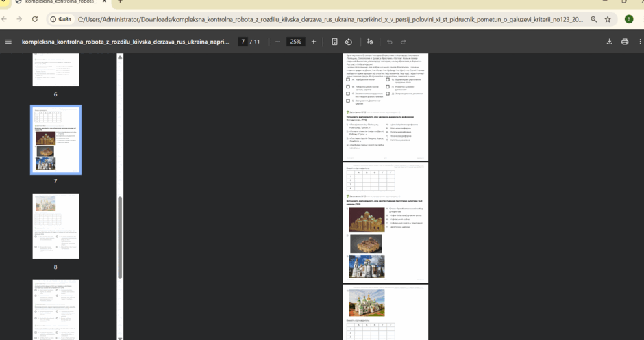Open page 8 thumbnail

(56, 226)
